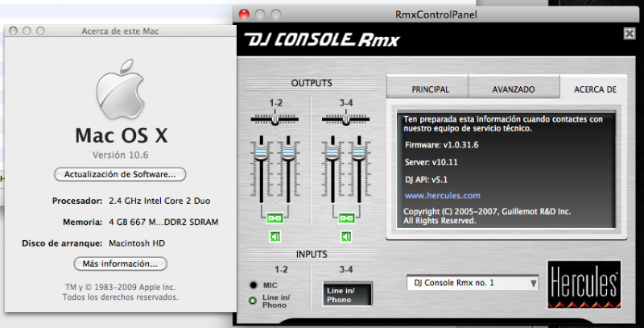Screen dimensions: 644x328
Task: Click the Apple logo in Acerca de este Mac
Action: [120, 89]
